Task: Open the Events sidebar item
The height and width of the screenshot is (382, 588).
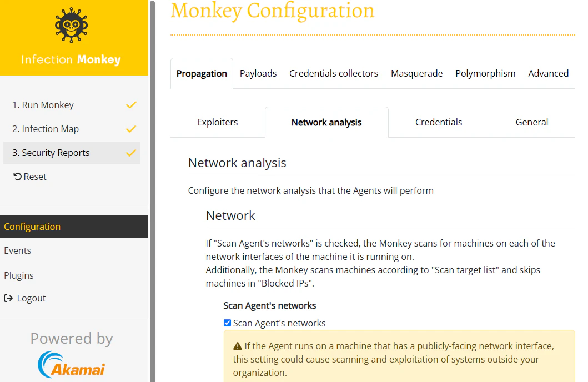Action: point(18,250)
